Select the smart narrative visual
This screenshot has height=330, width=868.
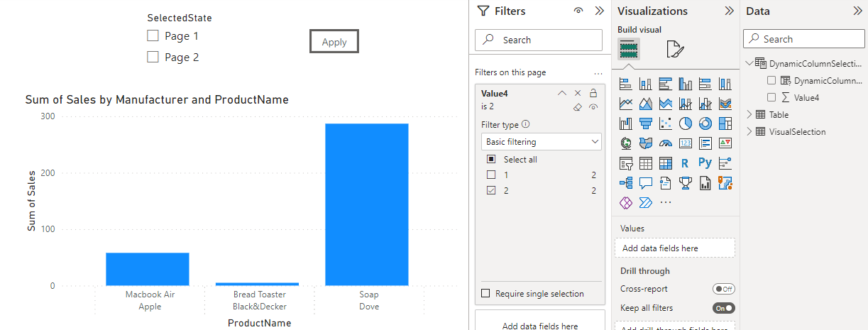tap(666, 183)
